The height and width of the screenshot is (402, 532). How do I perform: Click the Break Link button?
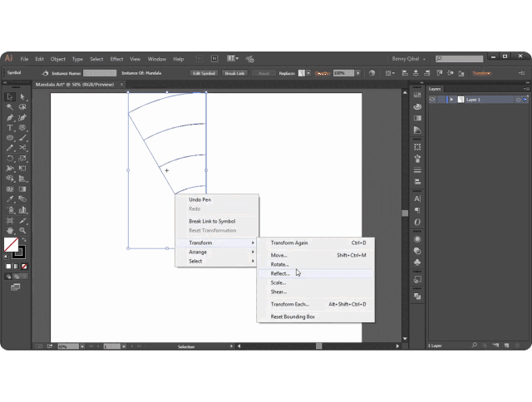234,73
